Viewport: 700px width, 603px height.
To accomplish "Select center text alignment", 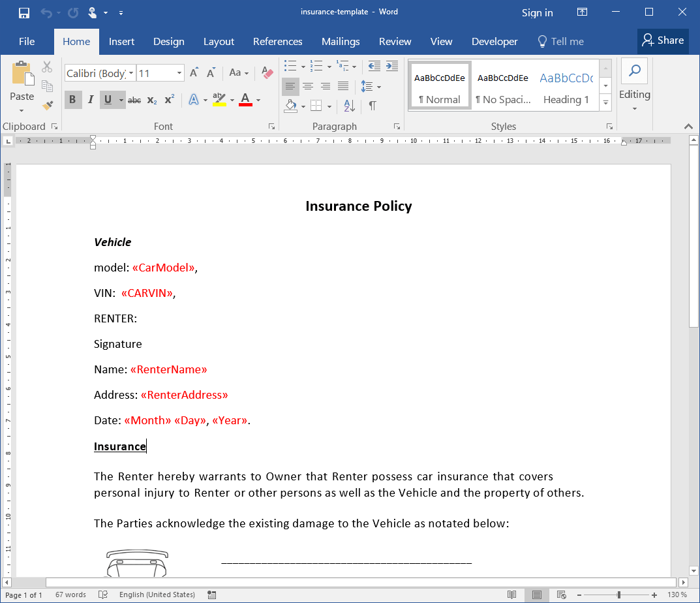I will 307,86.
